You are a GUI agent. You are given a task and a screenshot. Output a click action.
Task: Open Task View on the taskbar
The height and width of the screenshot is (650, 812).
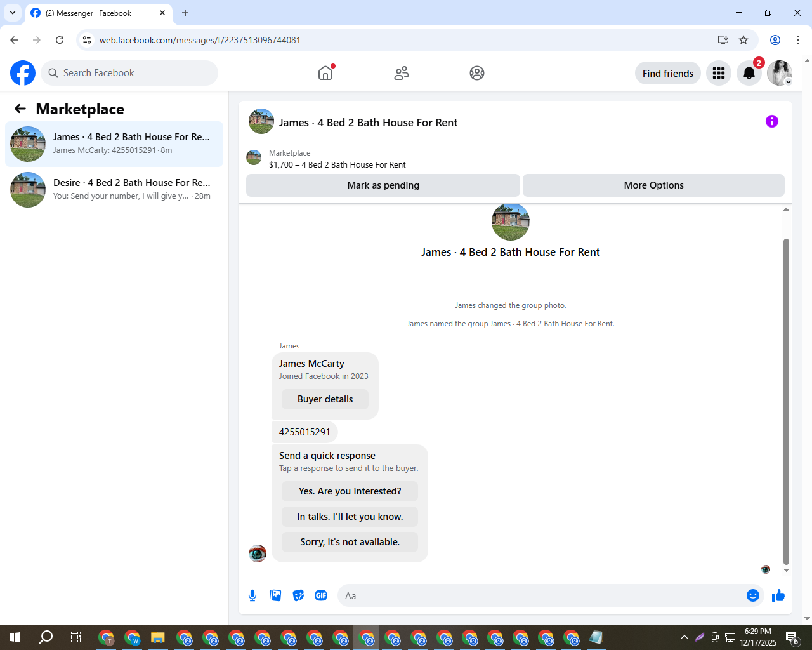point(75,637)
